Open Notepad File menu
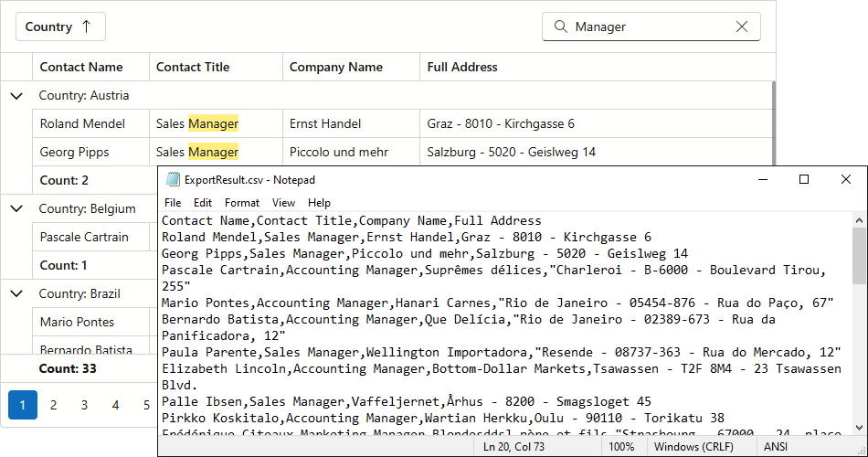The height and width of the screenshot is (457, 868). click(173, 203)
